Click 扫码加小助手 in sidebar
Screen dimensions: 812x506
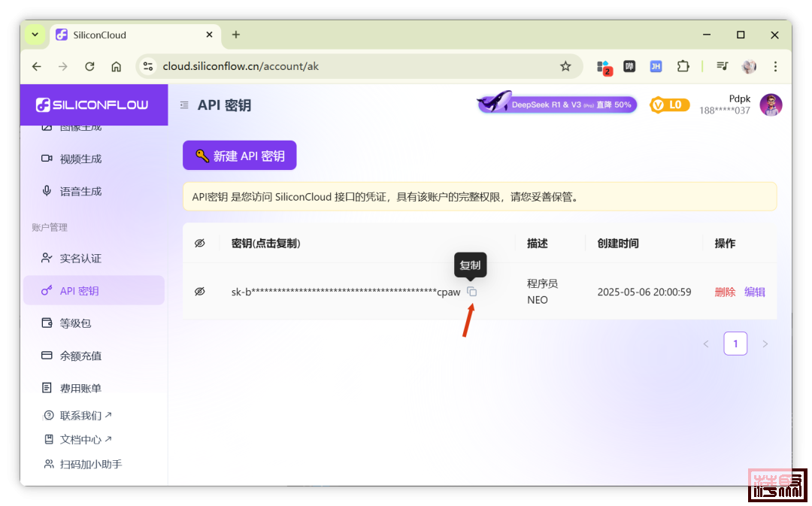(83, 465)
